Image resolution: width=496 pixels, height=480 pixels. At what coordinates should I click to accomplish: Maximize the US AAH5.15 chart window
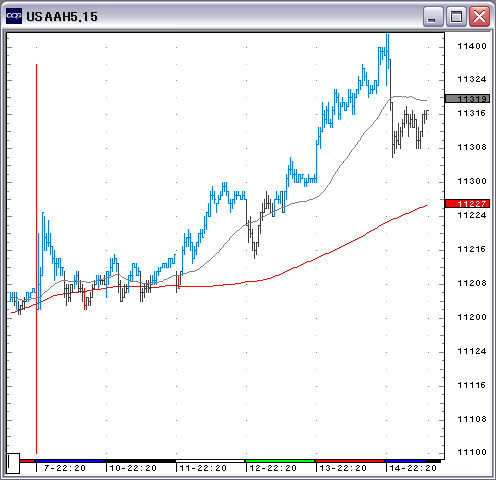[456, 16]
